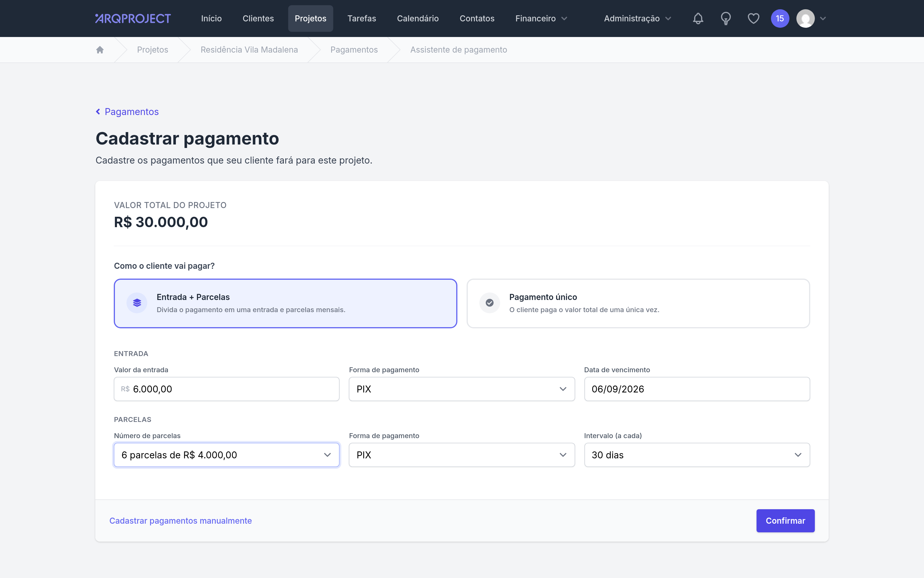Open the Intervalo 30 dias dropdown
Image resolution: width=924 pixels, height=578 pixels.
(x=697, y=455)
